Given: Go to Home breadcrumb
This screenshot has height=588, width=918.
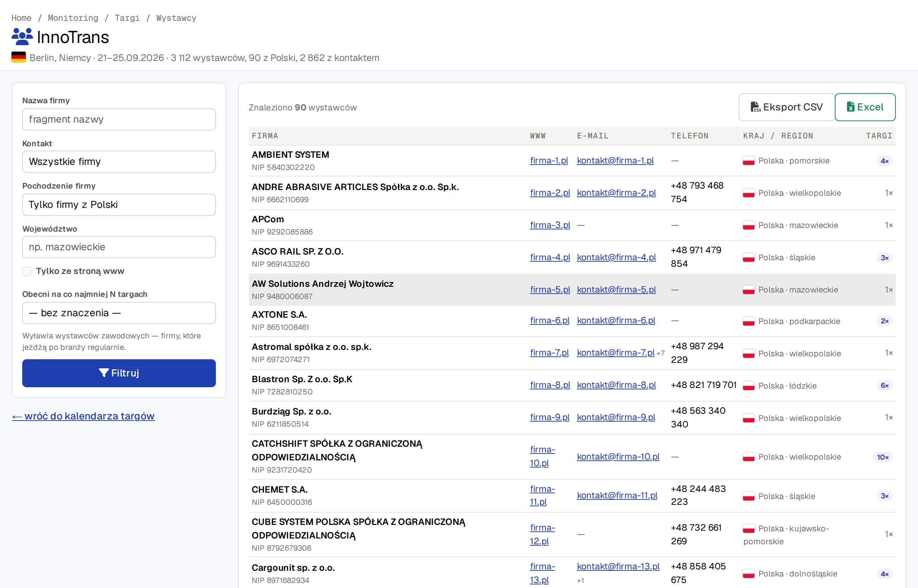Looking at the screenshot, I should click(x=22, y=18).
